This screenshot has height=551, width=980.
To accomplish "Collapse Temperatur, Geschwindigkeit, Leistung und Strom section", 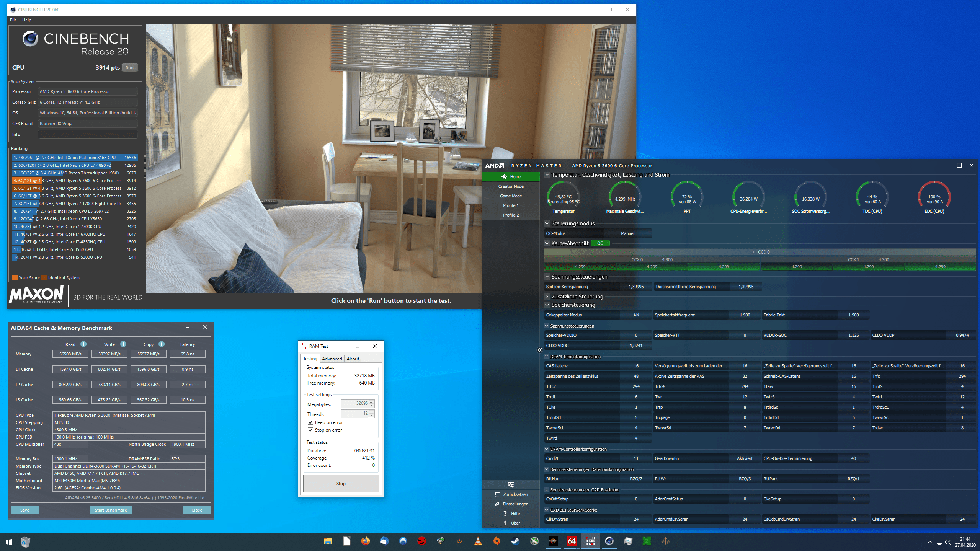I will coord(547,175).
